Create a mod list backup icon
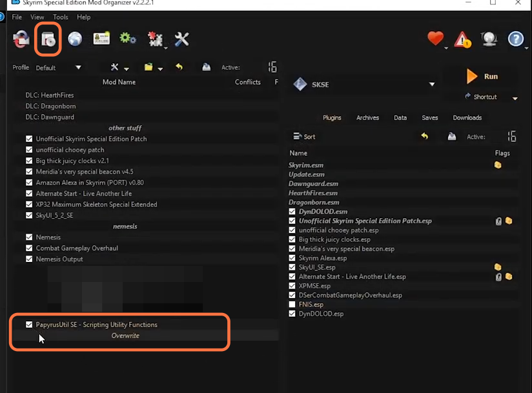532x393 pixels. (x=207, y=67)
